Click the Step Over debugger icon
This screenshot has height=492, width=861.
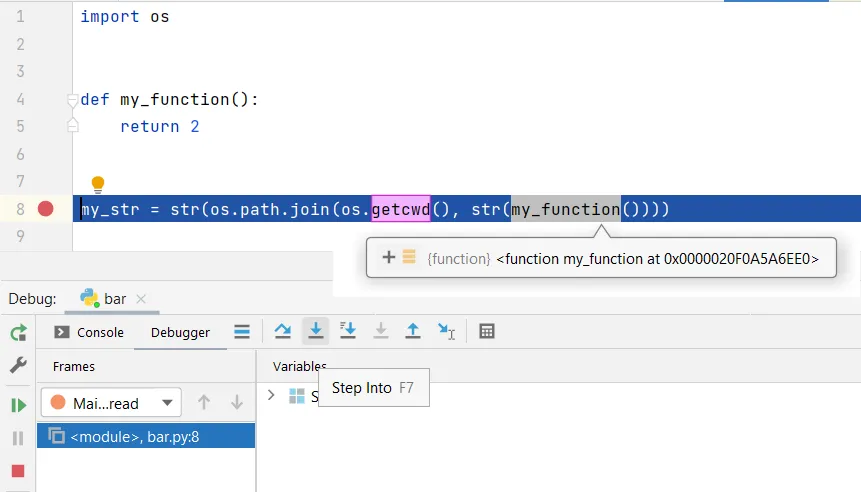[x=283, y=331]
